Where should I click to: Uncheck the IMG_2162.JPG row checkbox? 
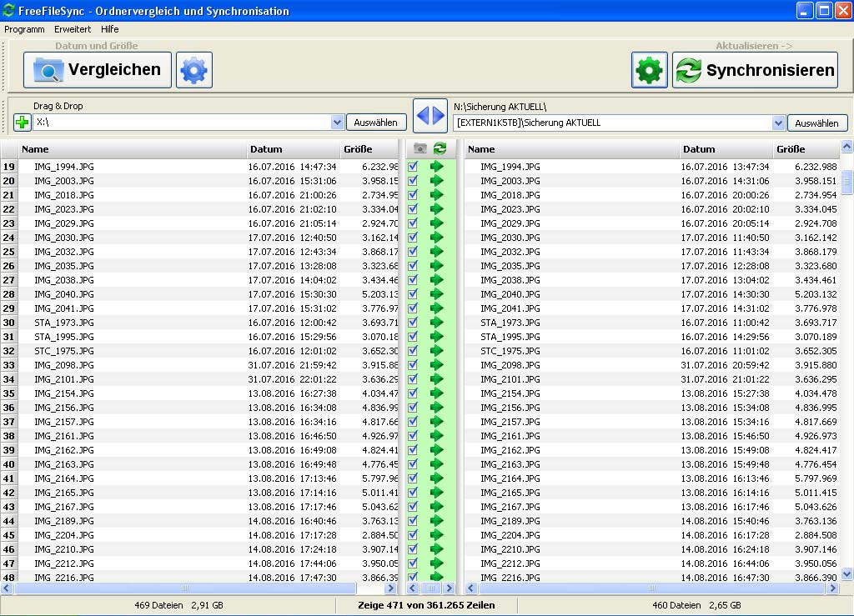click(413, 449)
